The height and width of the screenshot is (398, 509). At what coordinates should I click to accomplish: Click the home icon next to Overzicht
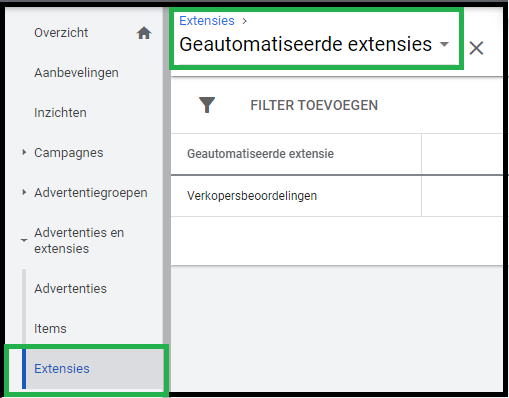pyautogui.click(x=144, y=33)
